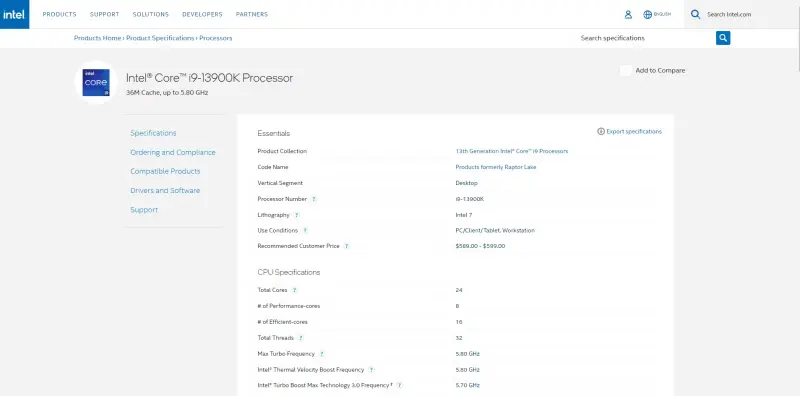Open the Products menu
Screen dimensions: 800x396
pyautogui.click(x=59, y=14)
